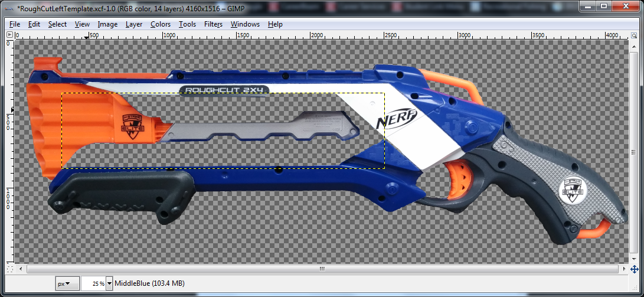Open the Tools menu
The width and height of the screenshot is (644, 297).
187,24
